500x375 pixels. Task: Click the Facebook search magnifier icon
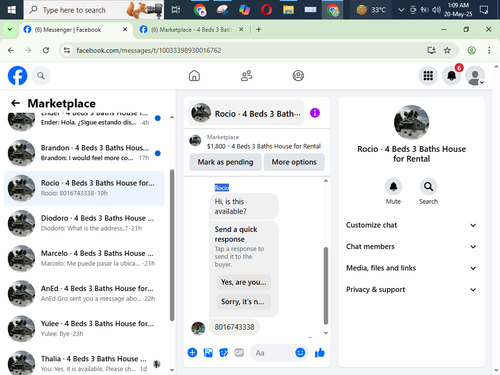(x=41, y=76)
